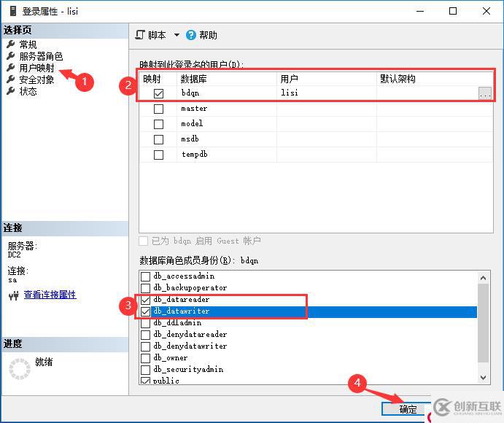
Task: Enable the db_backupoperator role
Action: 146,288
